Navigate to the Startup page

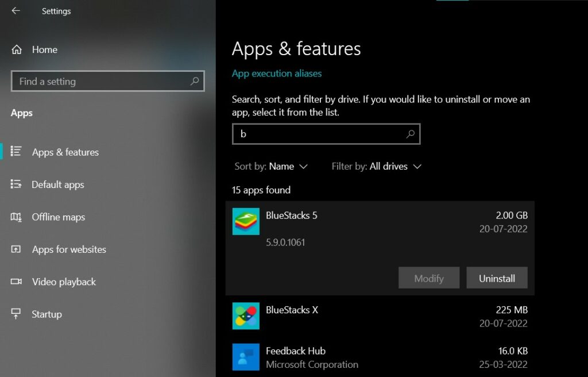[47, 314]
